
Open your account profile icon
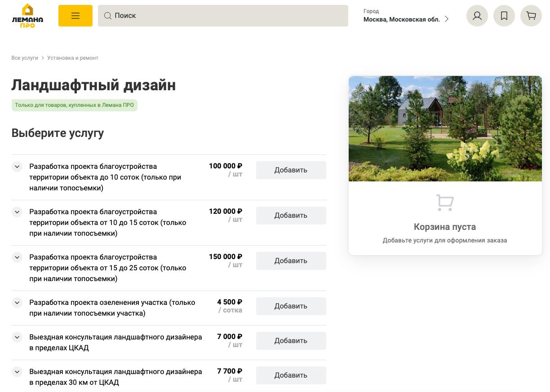click(x=477, y=16)
